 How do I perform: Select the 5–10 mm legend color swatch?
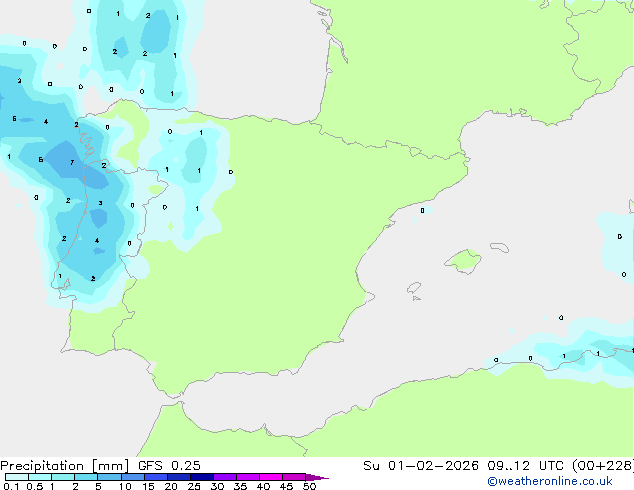(109, 477)
